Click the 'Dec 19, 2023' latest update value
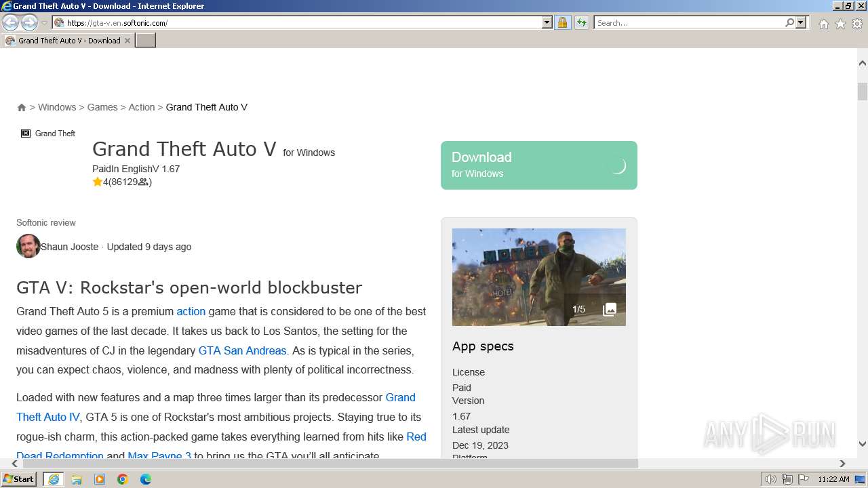Screen dimensions: 868x488 (x=480, y=445)
